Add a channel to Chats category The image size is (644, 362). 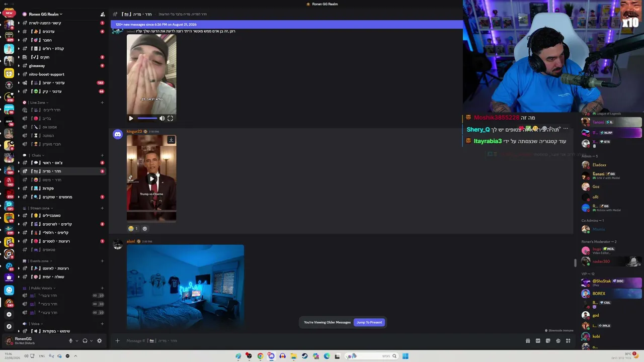coord(102,155)
